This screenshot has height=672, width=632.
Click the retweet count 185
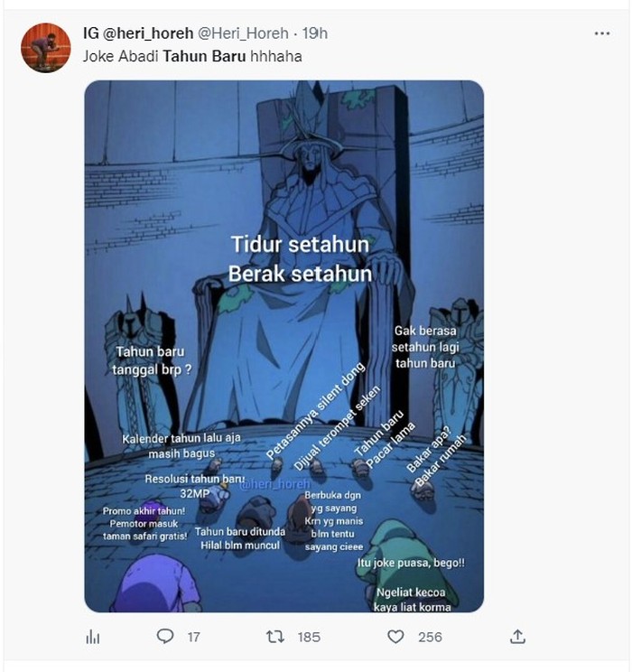(309, 637)
